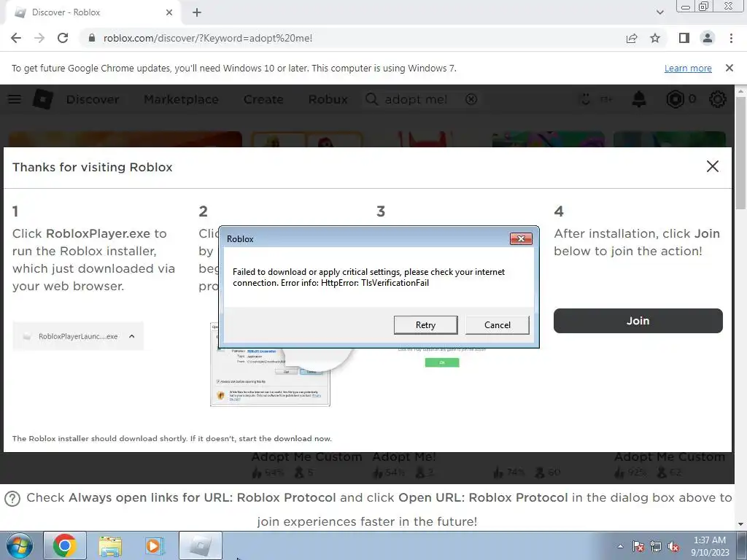This screenshot has width=747, height=560.
Task: Clear the Roblox search text
Action: 471,99
